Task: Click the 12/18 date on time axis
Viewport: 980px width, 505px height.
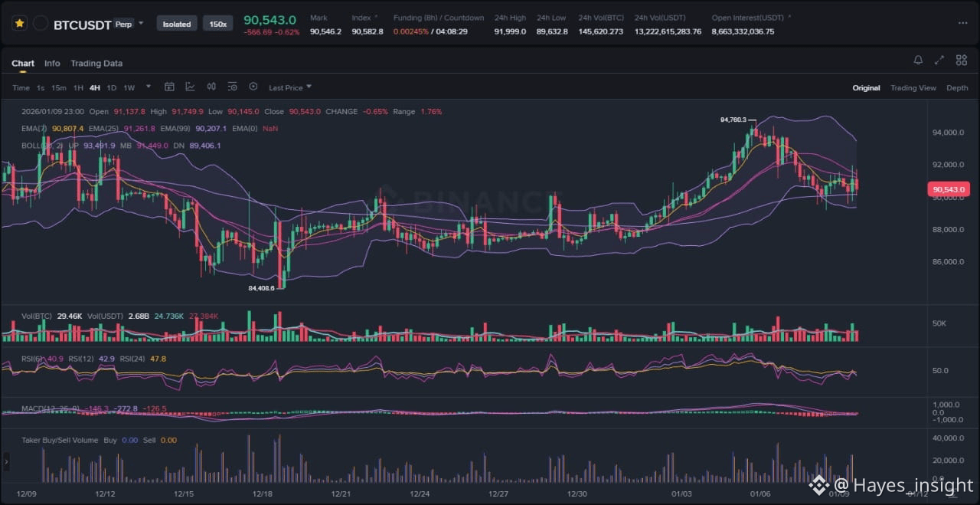Action: 262,494
